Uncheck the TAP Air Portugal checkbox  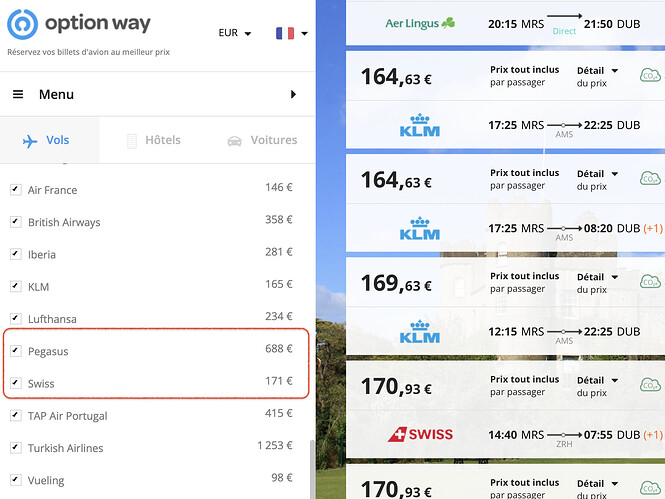click(x=16, y=415)
